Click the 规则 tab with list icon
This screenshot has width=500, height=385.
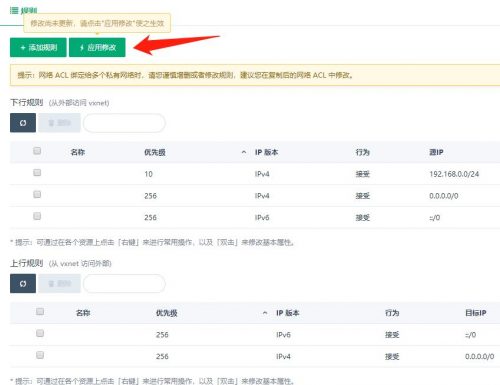tap(24, 11)
